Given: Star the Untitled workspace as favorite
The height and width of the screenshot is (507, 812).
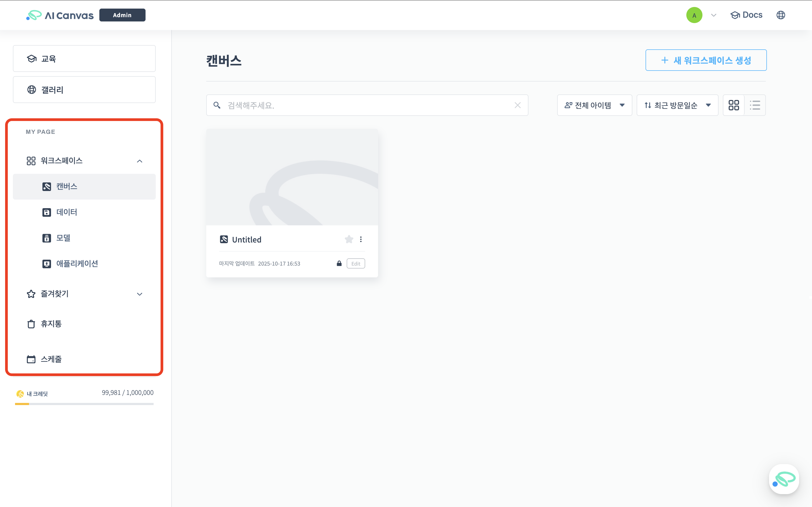Looking at the screenshot, I should (x=349, y=239).
